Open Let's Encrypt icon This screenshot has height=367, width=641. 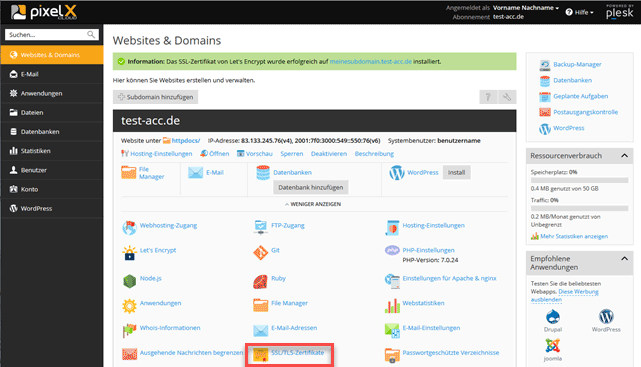(129, 253)
